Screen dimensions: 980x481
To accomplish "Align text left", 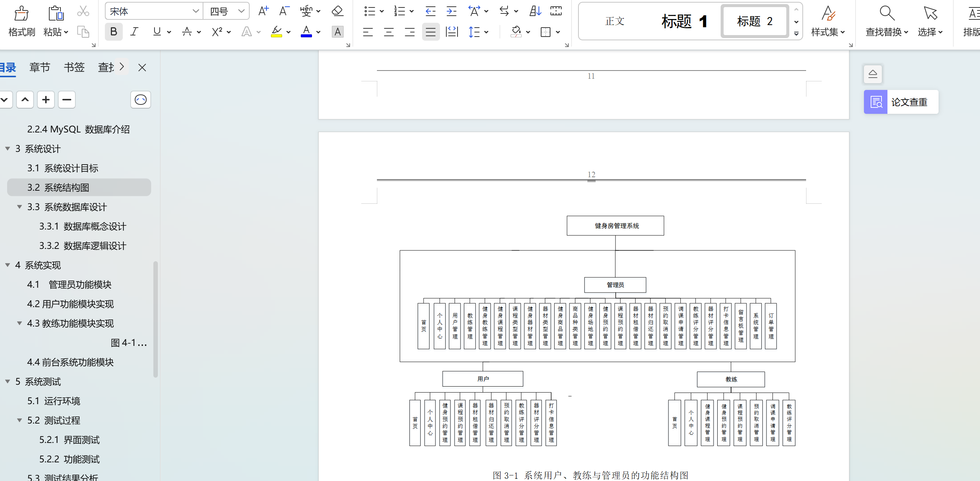I will click(368, 32).
